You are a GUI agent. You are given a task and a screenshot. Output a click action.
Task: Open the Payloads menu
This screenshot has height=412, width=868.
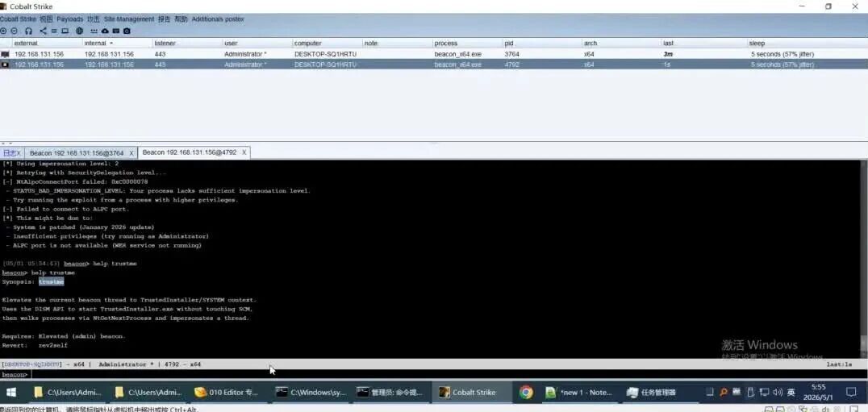(x=69, y=19)
